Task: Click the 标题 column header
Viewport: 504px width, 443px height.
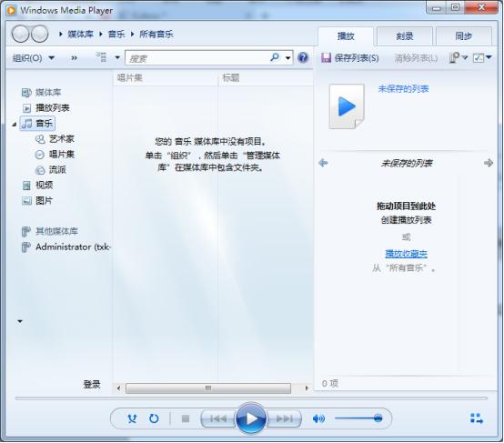Action: pos(266,77)
